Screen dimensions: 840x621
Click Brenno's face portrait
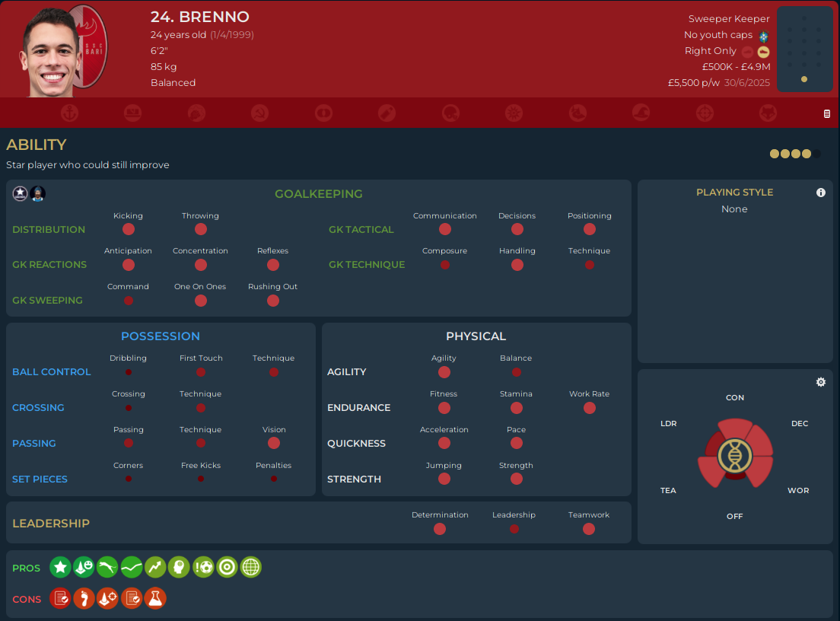(x=49, y=53)
